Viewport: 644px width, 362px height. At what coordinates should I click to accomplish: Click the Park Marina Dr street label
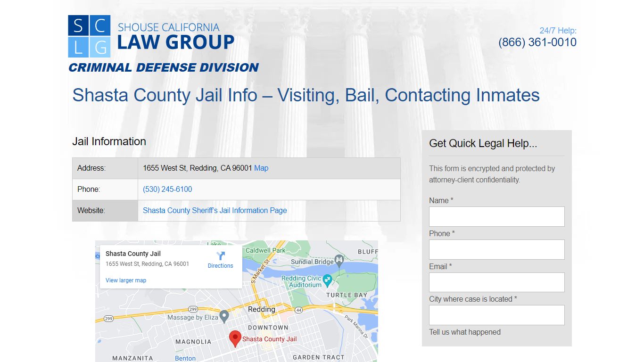356,327
